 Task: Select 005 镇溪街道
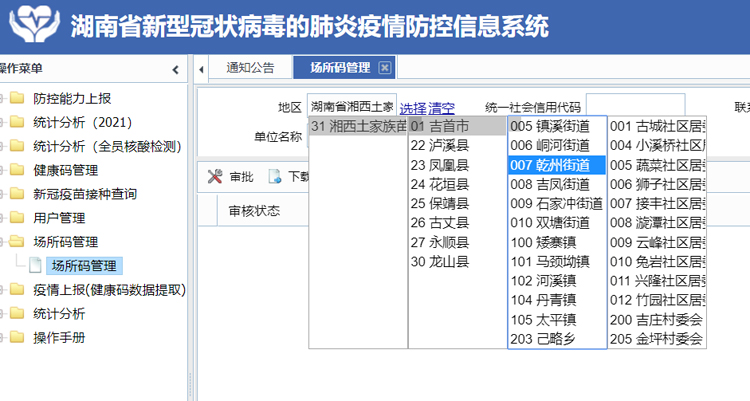(x=557, y=126)
